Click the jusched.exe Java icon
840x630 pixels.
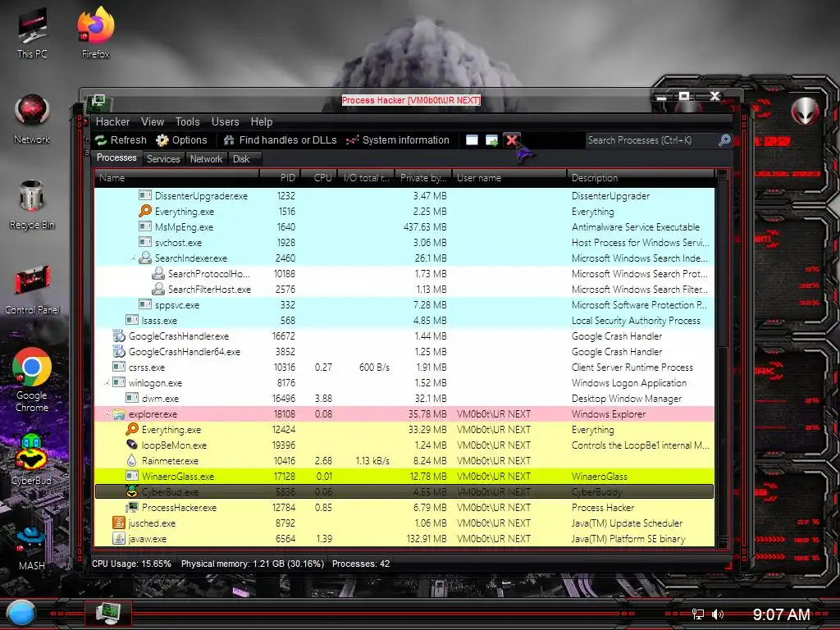[119, 523]
